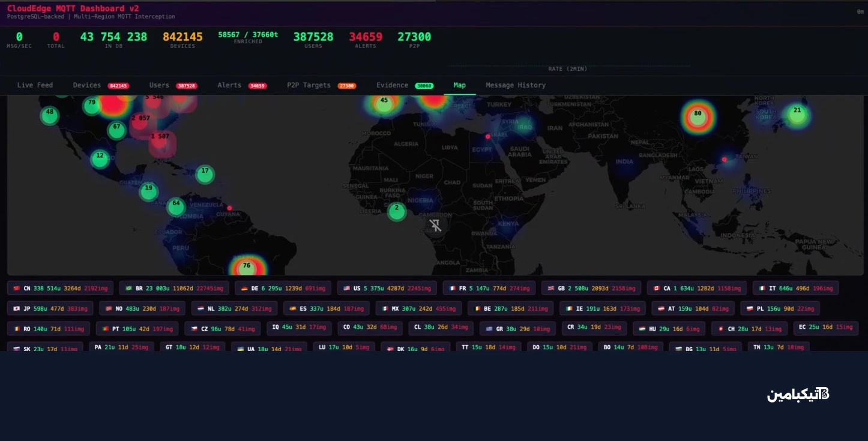This screenshot has width=868, height=441.
Task: Open the P2P Targets tab
Action: (x=322, y=85)
